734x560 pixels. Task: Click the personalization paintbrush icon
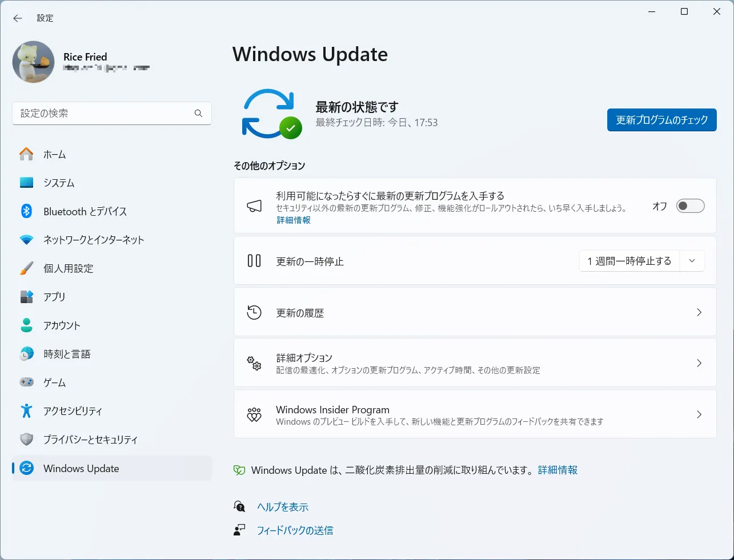tap(26, 268)
